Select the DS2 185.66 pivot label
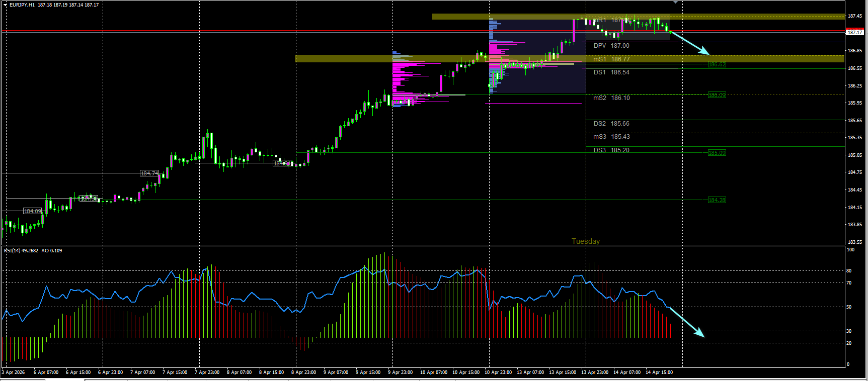 [611, 124]
